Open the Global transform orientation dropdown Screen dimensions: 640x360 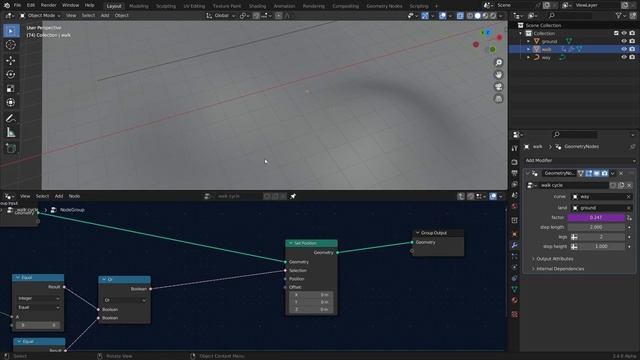221,16
